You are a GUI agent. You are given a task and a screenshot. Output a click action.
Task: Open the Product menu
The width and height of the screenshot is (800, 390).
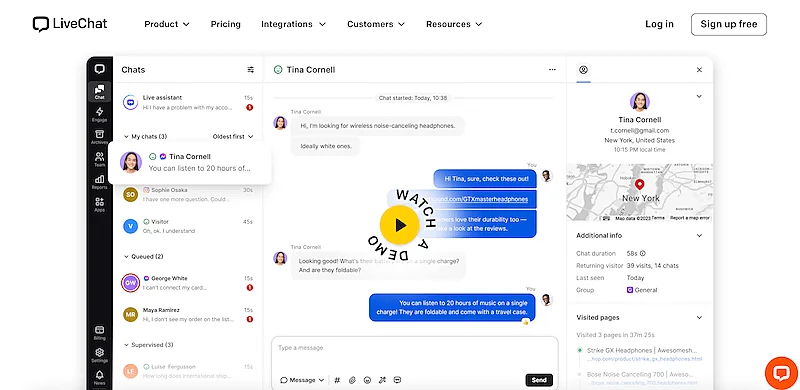(x=167, y=24)
